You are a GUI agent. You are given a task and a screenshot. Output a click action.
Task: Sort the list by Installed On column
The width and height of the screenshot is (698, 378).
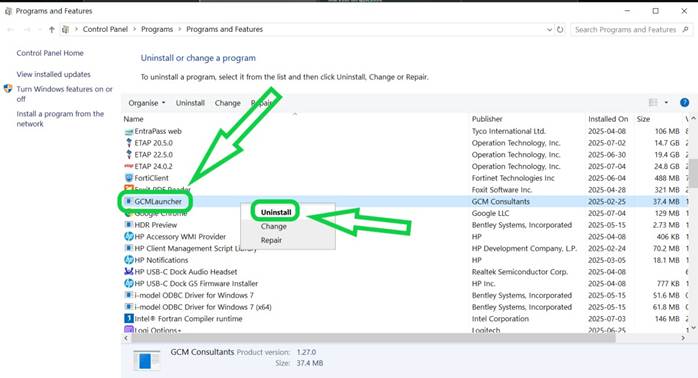pos(608,119)
